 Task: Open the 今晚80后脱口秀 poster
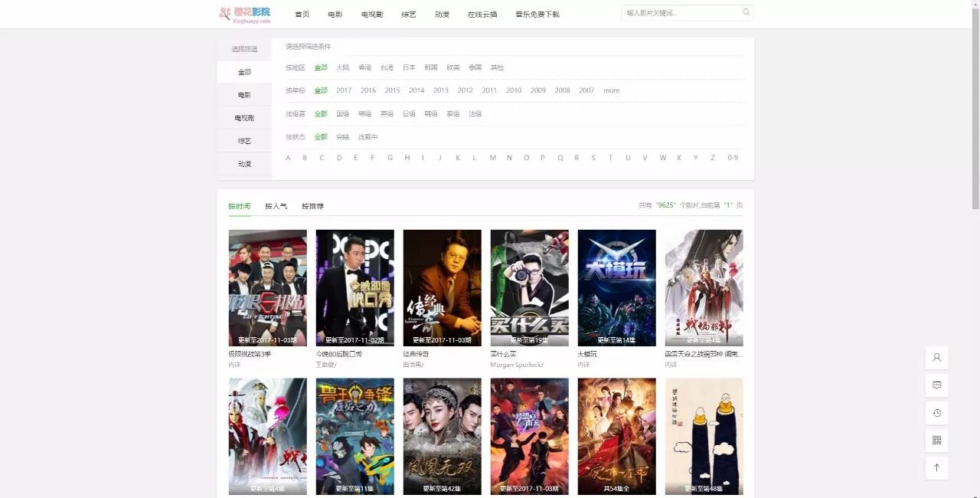(x=354, y=288)
